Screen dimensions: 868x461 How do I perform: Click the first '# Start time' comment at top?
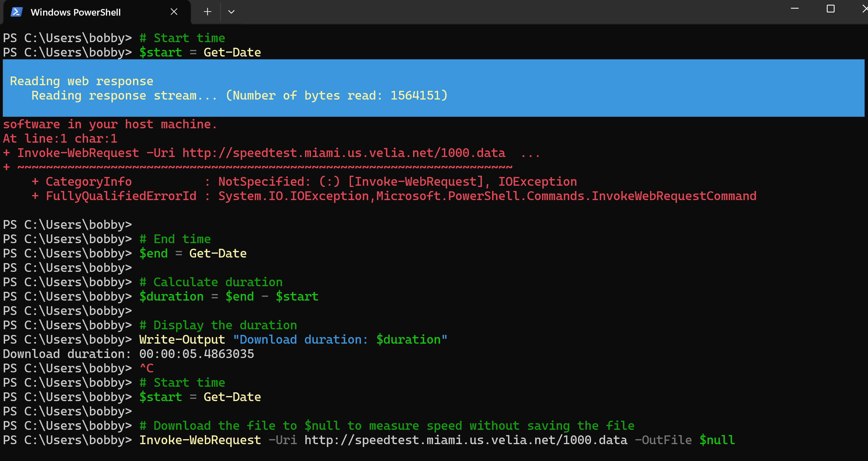point(182,38)
